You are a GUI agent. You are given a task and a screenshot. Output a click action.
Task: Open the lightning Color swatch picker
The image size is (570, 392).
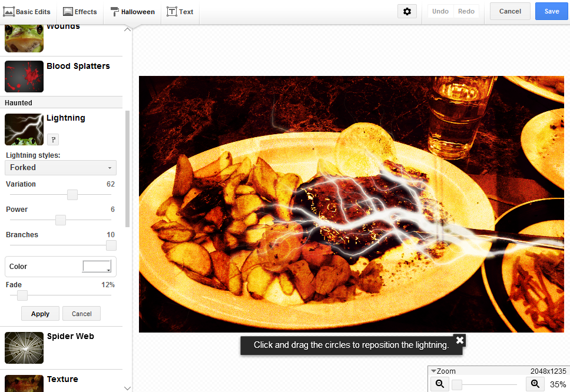(x=97, y=266)
